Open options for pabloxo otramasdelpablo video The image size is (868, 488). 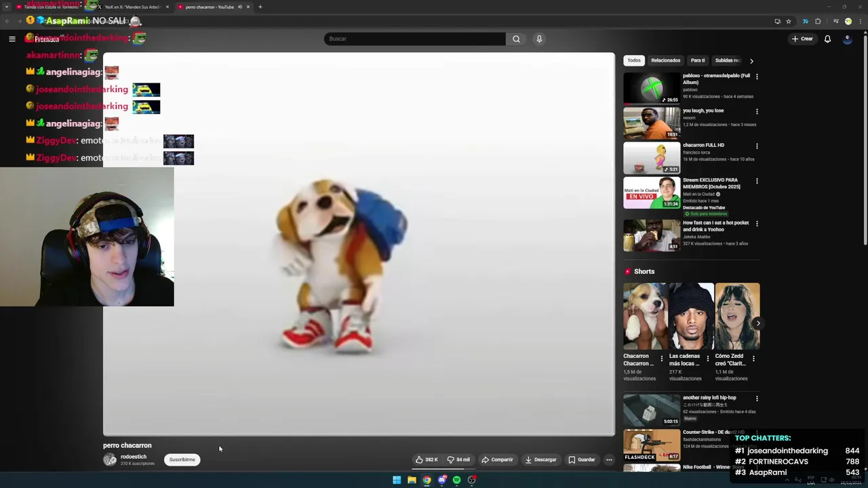[757, 77]
